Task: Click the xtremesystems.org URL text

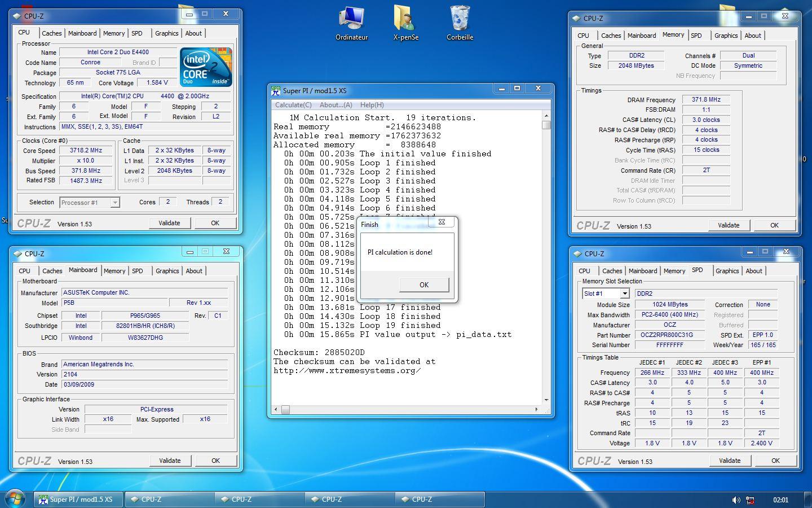Action: (x=347, y=370)
